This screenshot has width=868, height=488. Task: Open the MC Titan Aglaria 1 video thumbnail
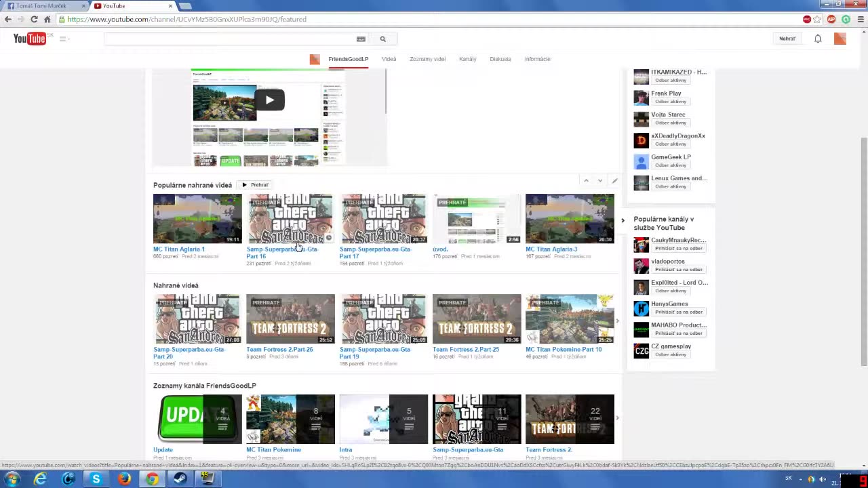point(197,218)
